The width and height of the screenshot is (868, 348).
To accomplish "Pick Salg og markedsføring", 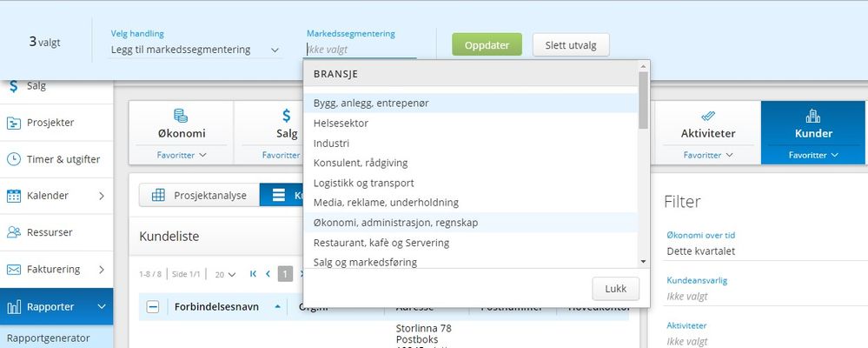I will click(x=471, y=262).
